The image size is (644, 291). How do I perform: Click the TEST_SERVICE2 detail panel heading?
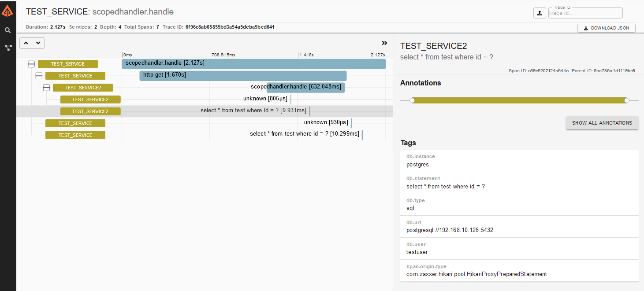click(433, 46)
